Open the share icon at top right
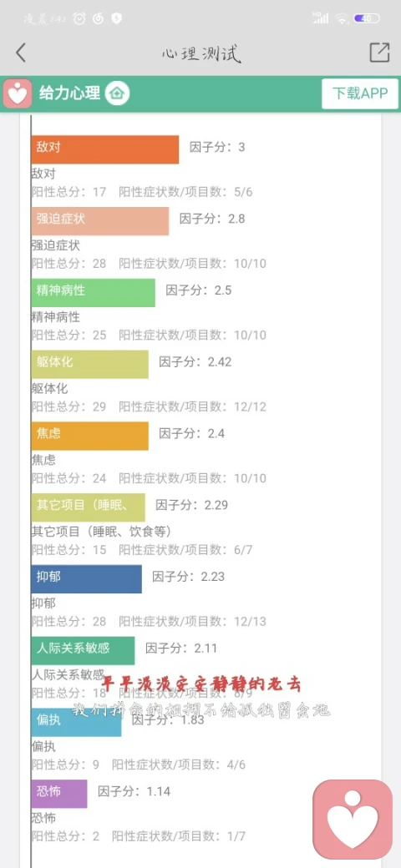The image size is (401, 868). [379, 52]
